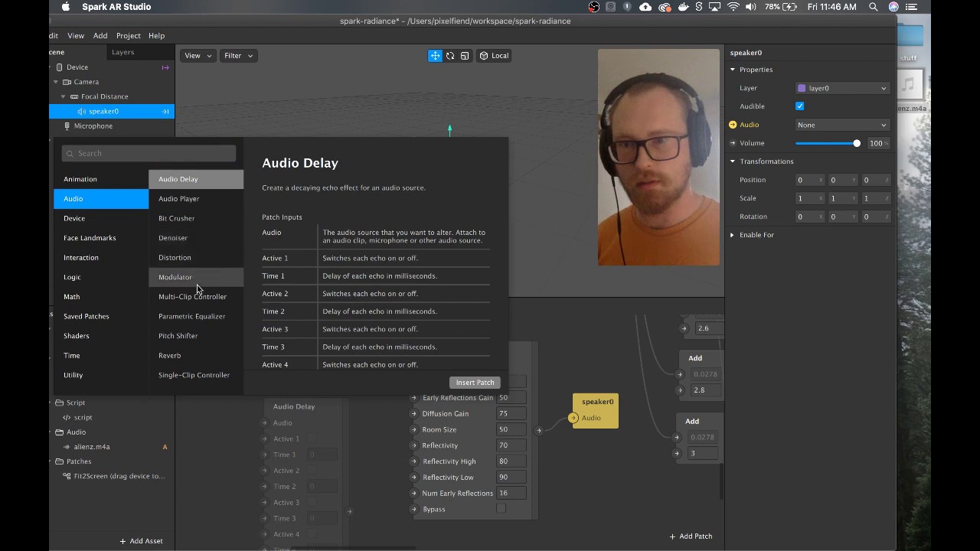This screenshot has height=551, width=980.
Task: Click the Audio folder icon in Assets
Action: (x=59, y=432)
